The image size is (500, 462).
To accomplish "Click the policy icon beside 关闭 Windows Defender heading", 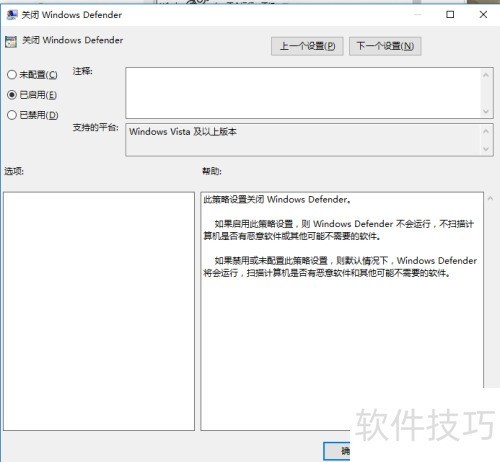I will click(x=11, y=42).
